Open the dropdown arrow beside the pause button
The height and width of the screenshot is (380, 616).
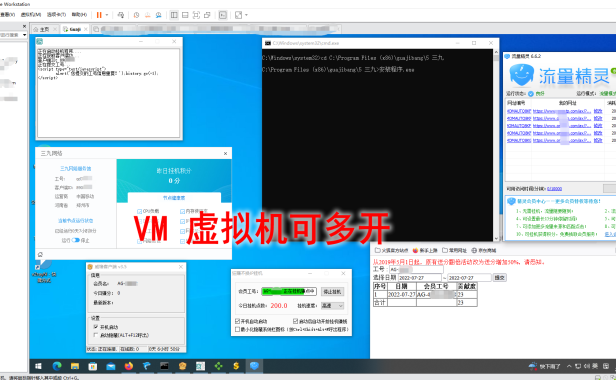tap(106, 15)
